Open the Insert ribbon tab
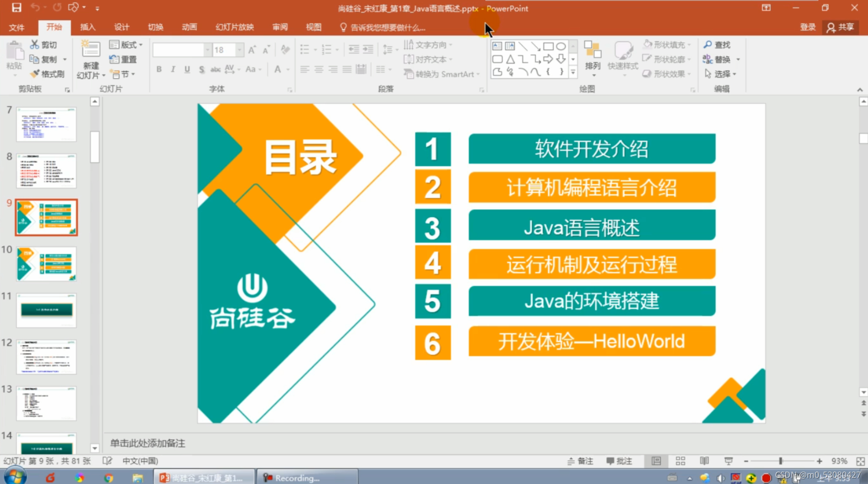 coord(87,27)
